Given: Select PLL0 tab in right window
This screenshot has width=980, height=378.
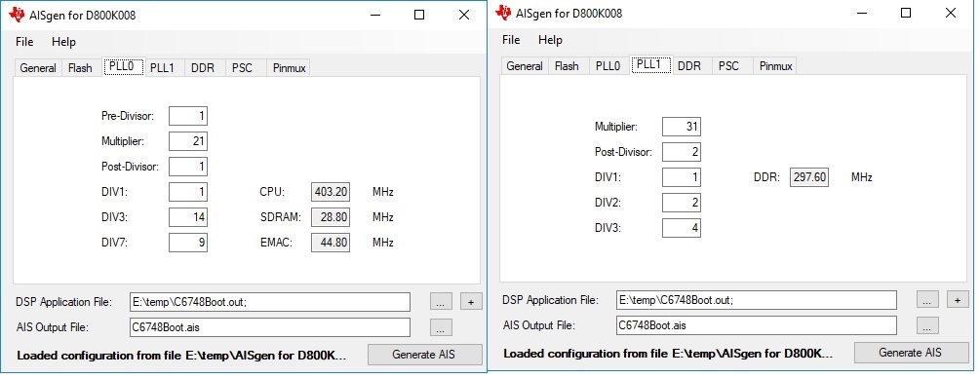Looking at the screenshot, I should (x=608, y=65).
